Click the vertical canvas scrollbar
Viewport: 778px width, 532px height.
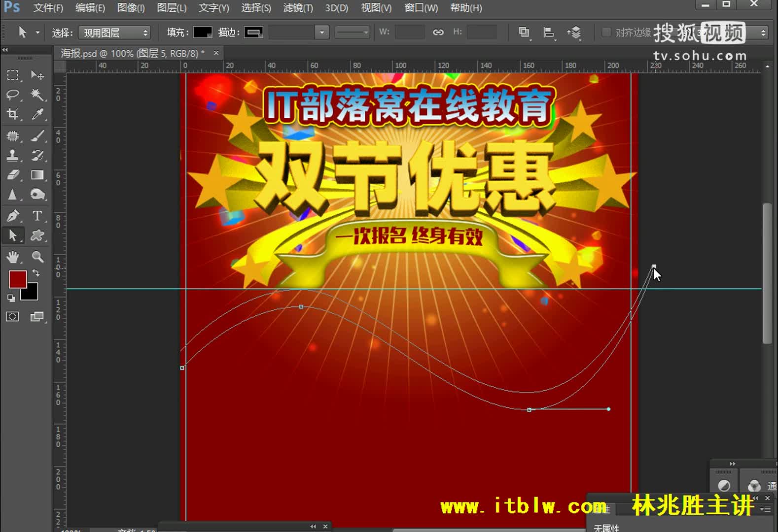point(767,273)
